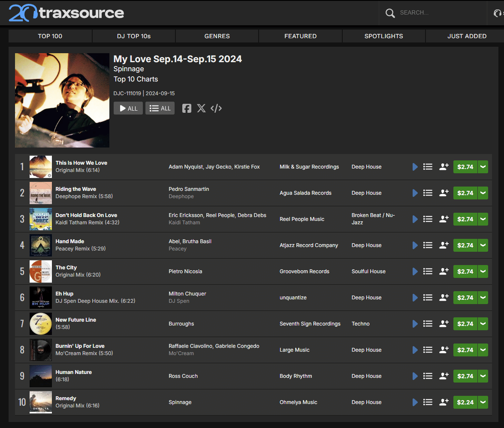
Task: Open Milk & Sugar Recordings label
Action: (309, 167)
